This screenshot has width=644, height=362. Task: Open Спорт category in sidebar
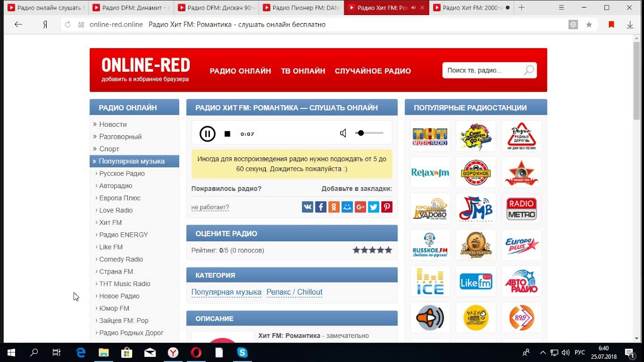[x=109, y=149]
